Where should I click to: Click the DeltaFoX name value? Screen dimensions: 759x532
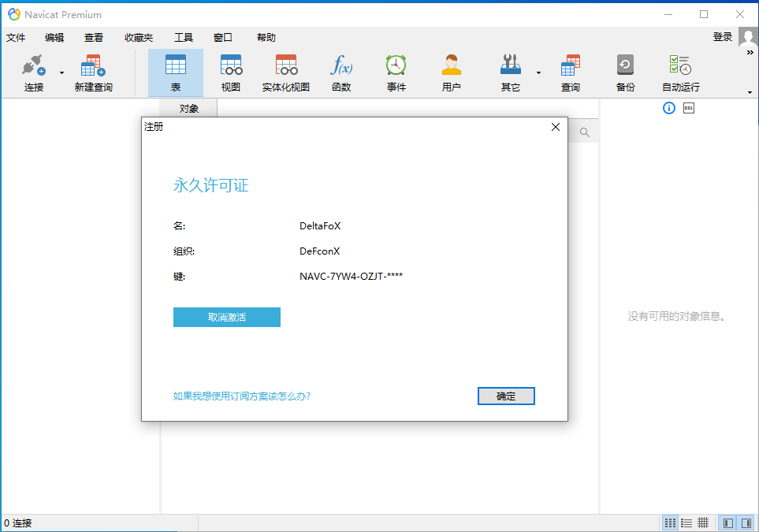[320, 225]
